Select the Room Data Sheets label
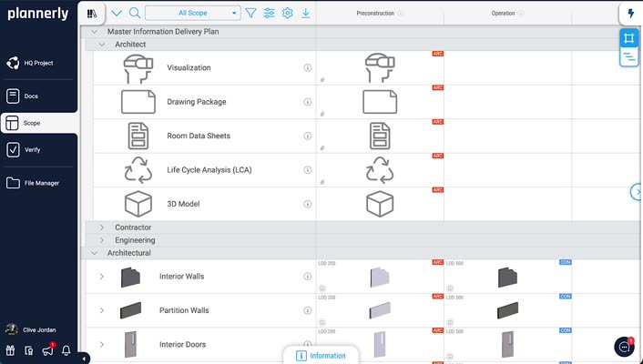The image size is (643, 364). 199,136
